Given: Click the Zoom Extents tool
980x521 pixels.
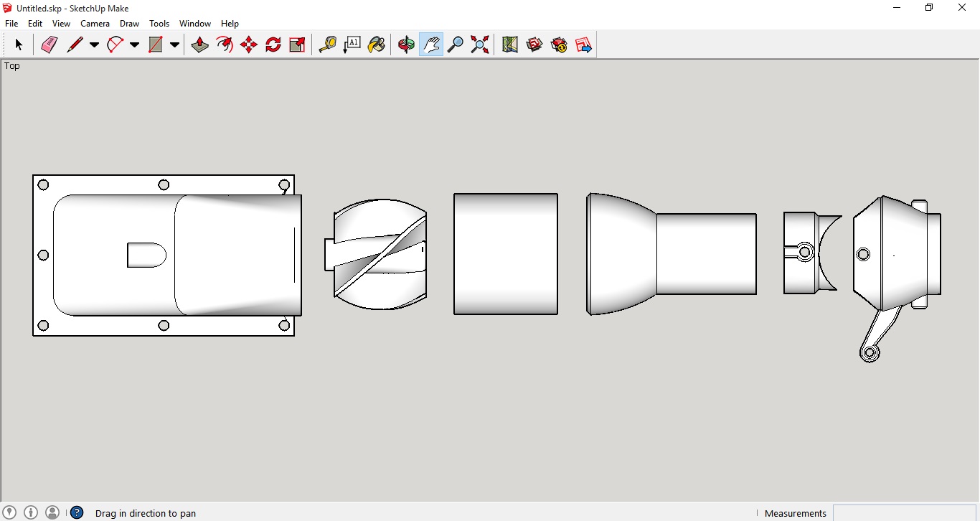Looking at the screenshot, I should point(480,44).
